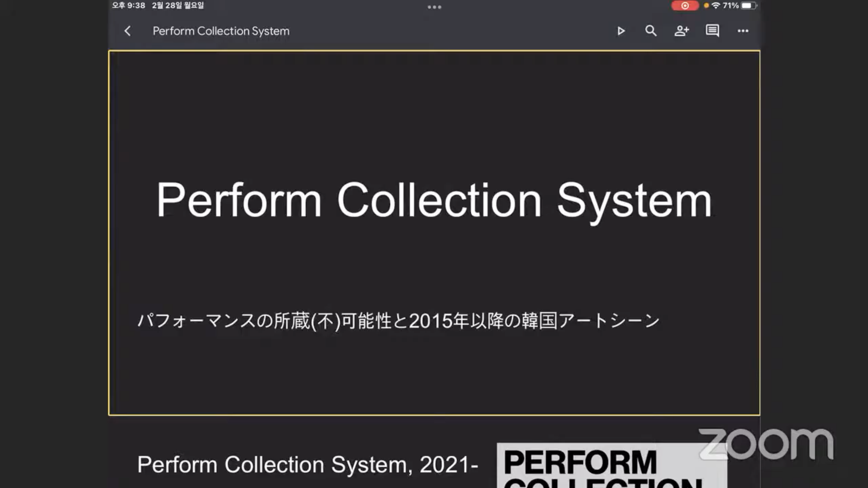Tap the battery status icon

coord(749,5)
